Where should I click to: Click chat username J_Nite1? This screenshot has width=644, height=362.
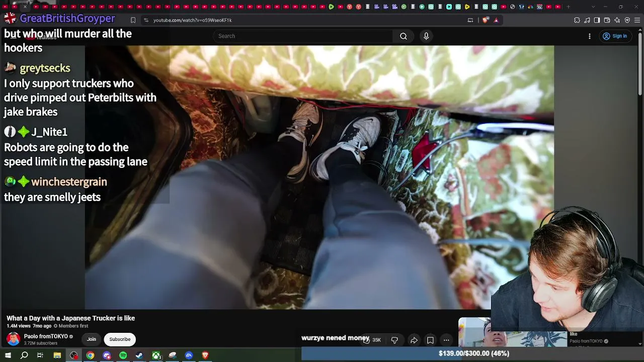pyautogui.click(x=49, y=132)
